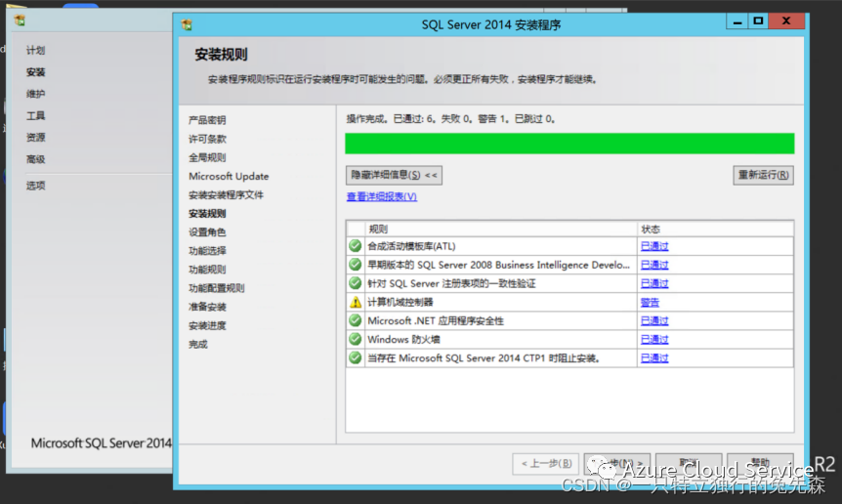The height and width of the screenshot is (504, 842).
Task: Close the SQL Server 2014 安装程序 window
Action: (x=786, y=21)
